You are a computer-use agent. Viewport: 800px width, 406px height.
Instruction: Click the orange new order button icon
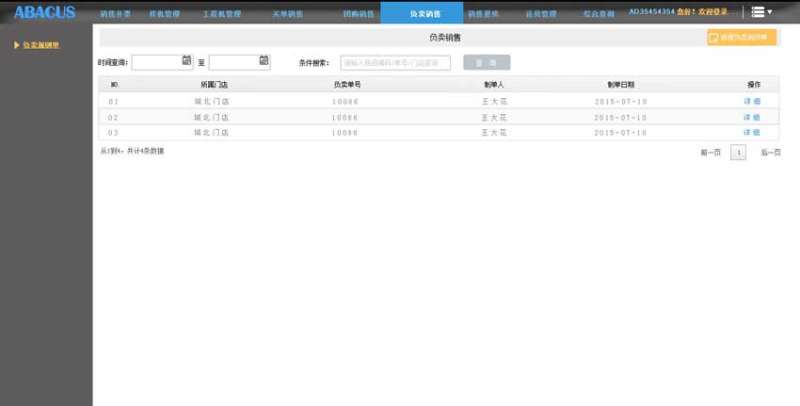(x=713, y=38)
